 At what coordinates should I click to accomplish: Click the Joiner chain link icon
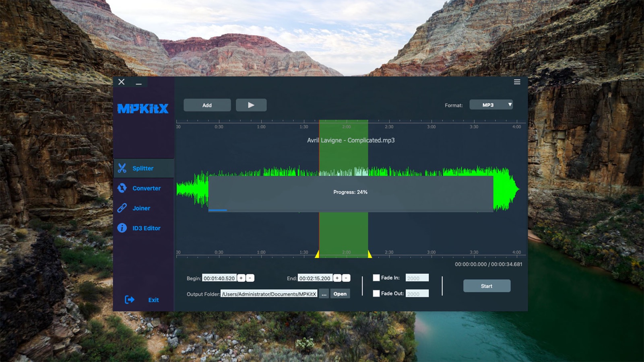[122, 208]
